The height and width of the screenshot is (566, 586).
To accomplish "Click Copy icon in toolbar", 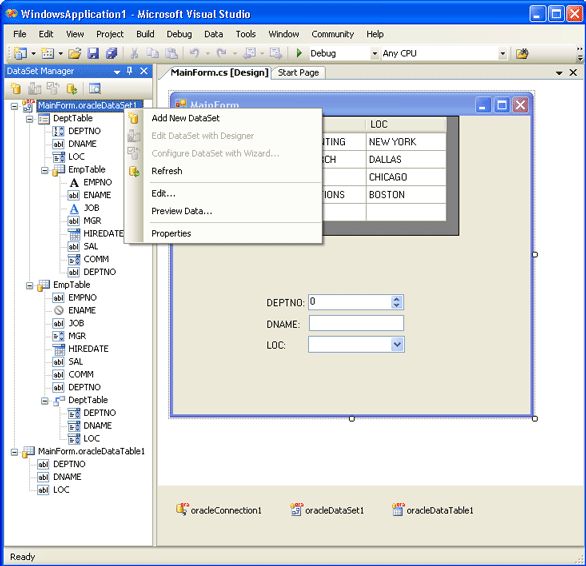I will [x=152, y=53].
